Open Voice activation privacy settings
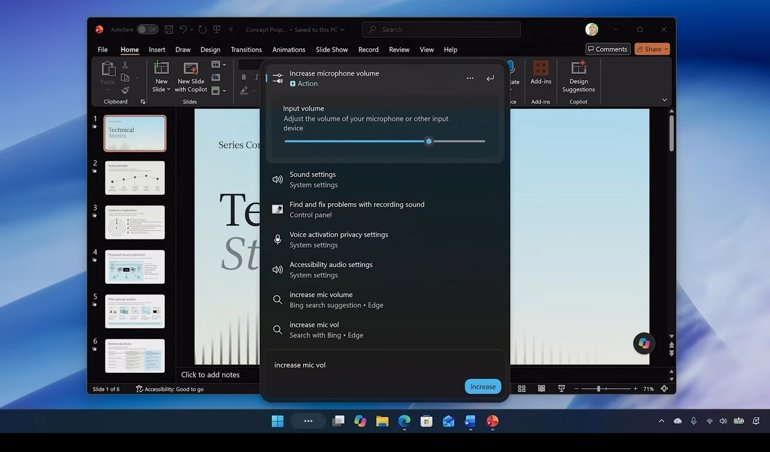This screenshot has height=452, width=770. [384, 239]
